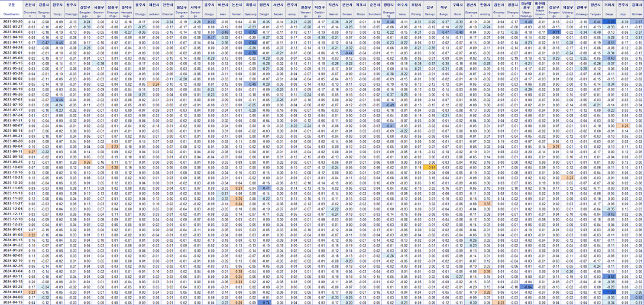Select the 2023-10-09 row label

(12, 167)
